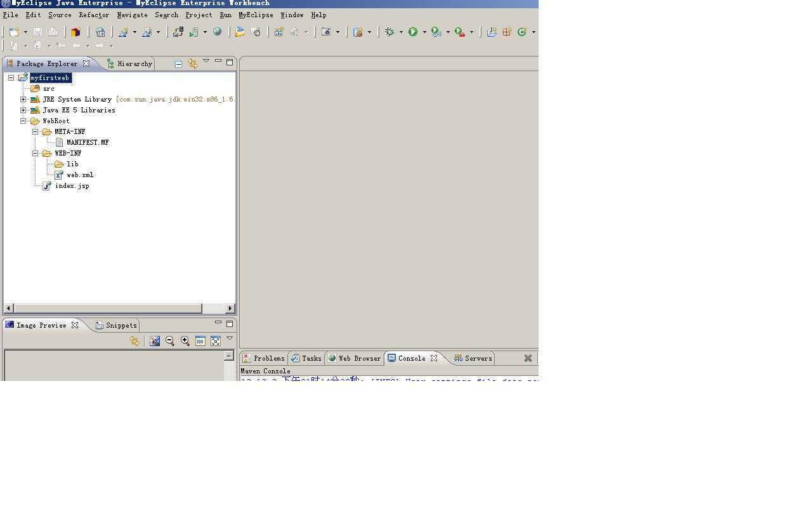Click the green Run play icon

point(413,32)
